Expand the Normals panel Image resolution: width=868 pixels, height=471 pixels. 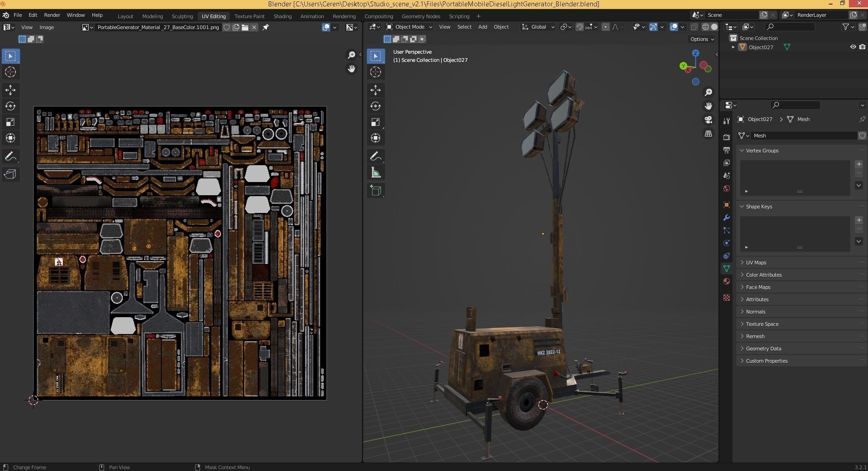click(801, 312)
